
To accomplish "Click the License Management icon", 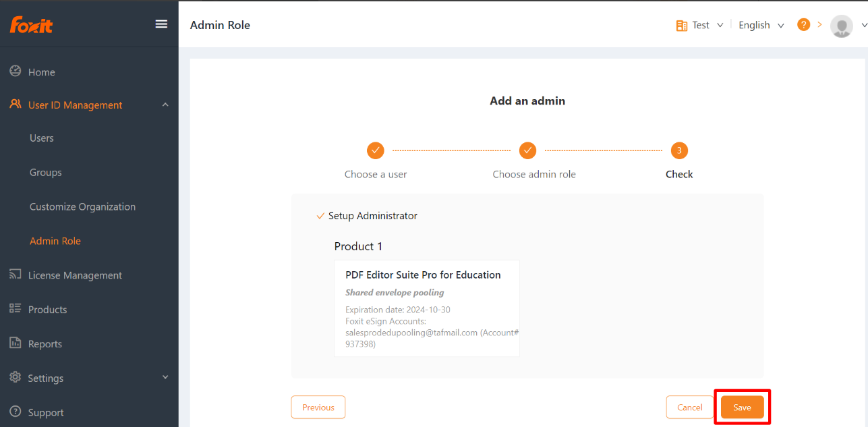I will 15,275.
